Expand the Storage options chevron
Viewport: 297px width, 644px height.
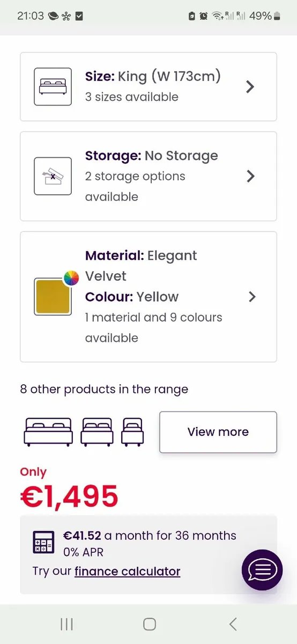click(x=250, y=176)
